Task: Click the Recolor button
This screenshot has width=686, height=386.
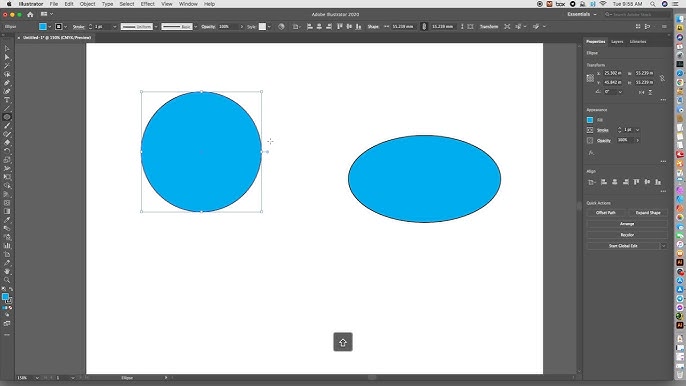Action: click(627, 235)
